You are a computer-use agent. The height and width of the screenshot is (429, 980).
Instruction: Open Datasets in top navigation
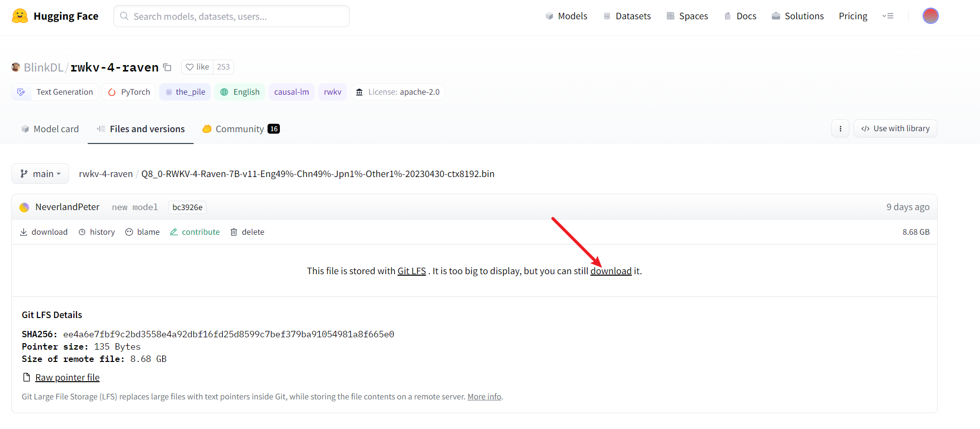point(627,16)
